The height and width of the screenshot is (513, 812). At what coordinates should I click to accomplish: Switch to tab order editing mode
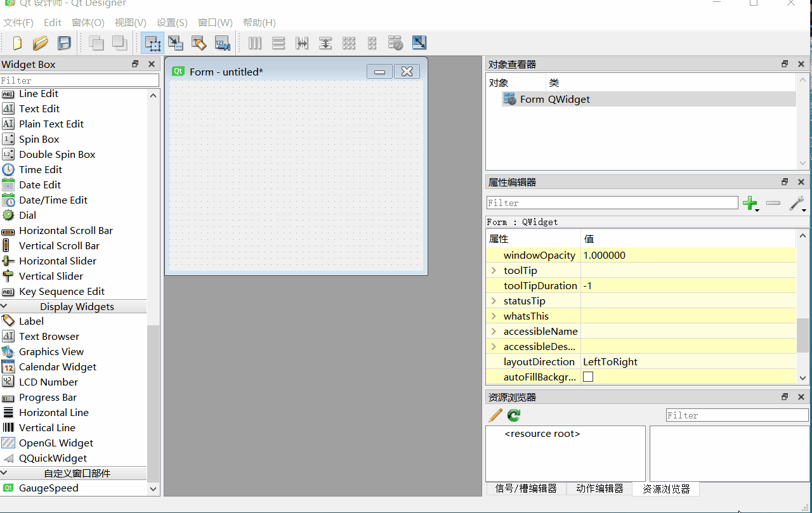point(222,43)
